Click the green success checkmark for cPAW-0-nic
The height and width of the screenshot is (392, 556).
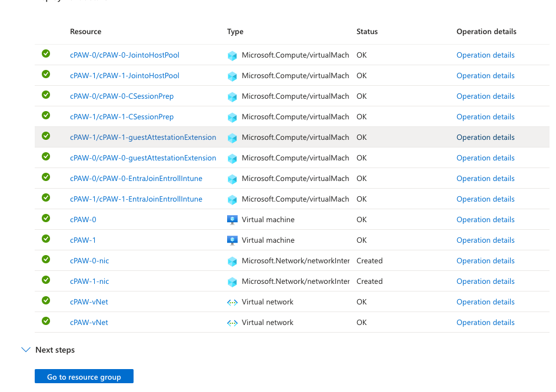tap(46, 259)
